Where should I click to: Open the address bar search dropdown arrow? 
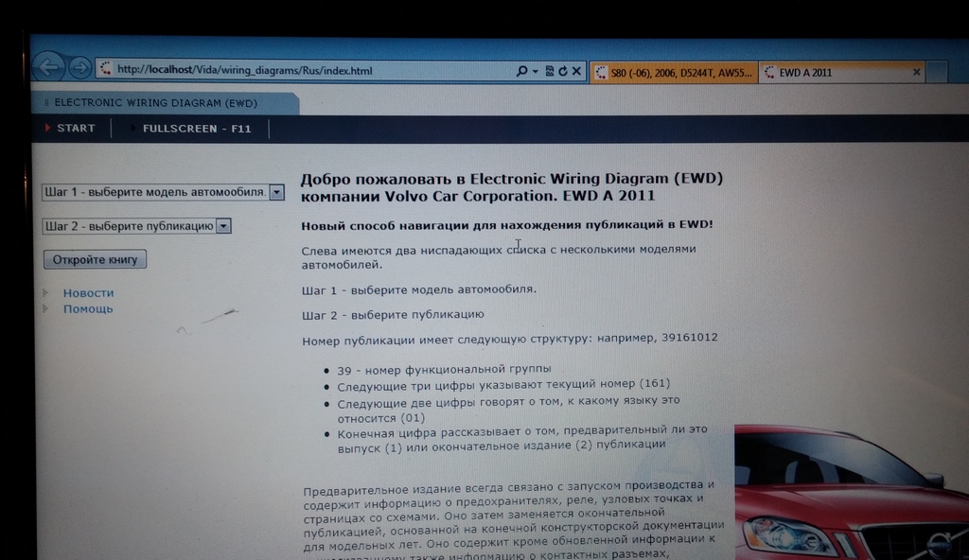(x=536, y=72)
